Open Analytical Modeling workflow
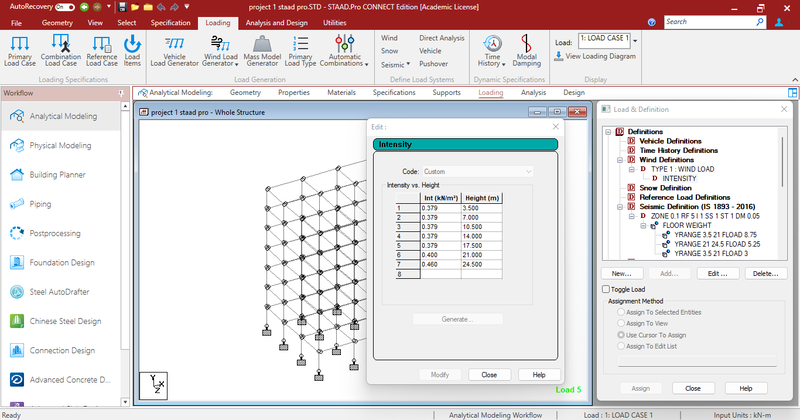The width and height of the screenshot is (800, 420). click(60, 116)
